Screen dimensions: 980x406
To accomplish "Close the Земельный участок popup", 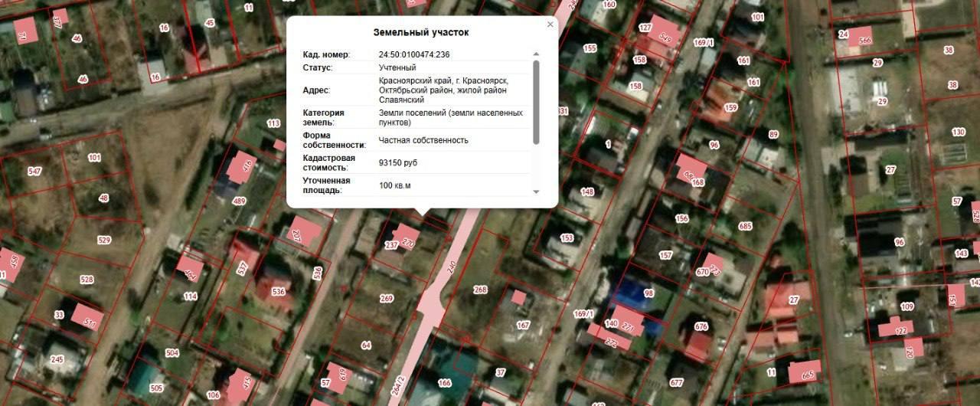I will (550, 25).
